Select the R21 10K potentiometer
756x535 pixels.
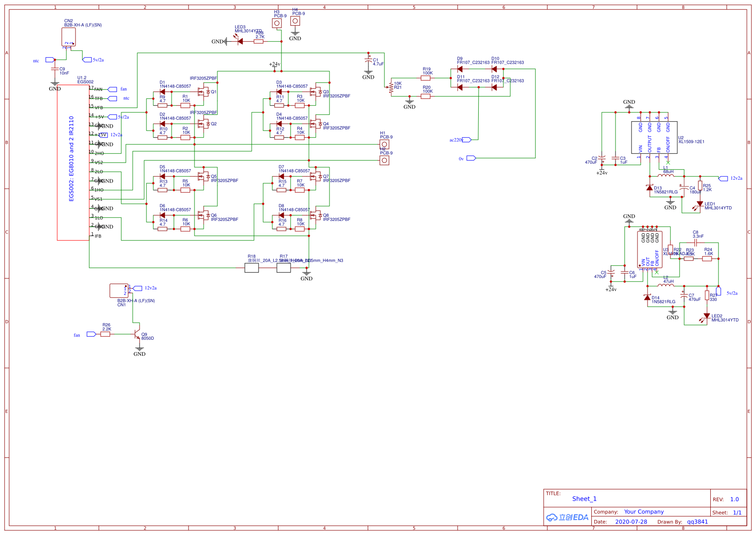coord(391,87)
